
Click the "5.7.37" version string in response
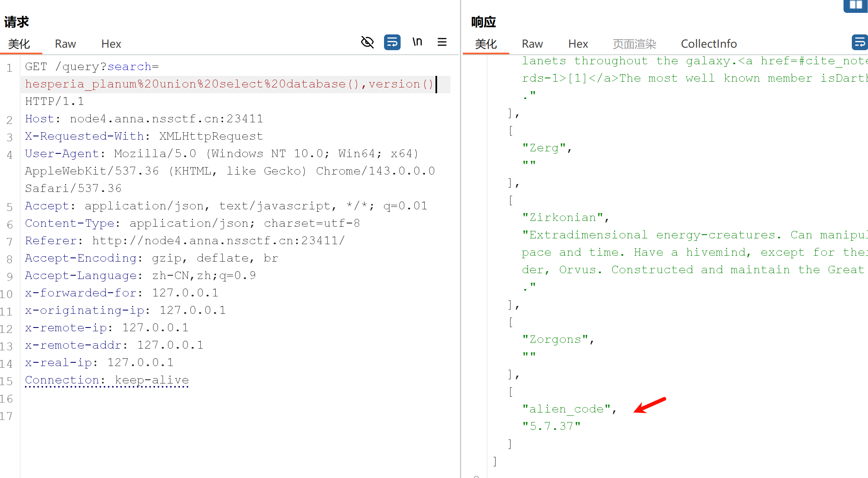coord(551,427)
